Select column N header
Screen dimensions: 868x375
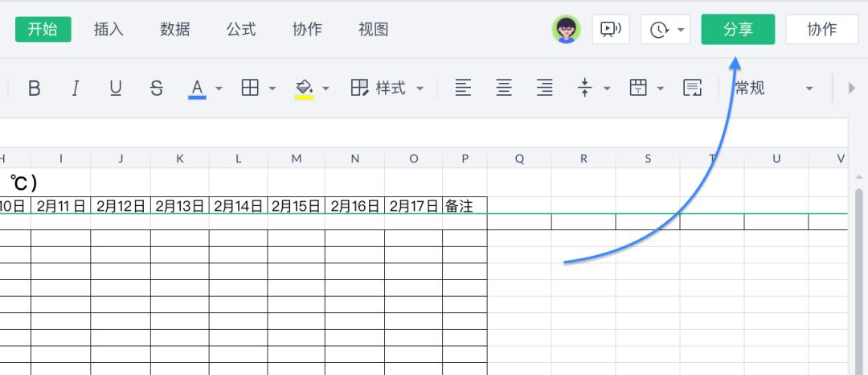tap(355, 159)
